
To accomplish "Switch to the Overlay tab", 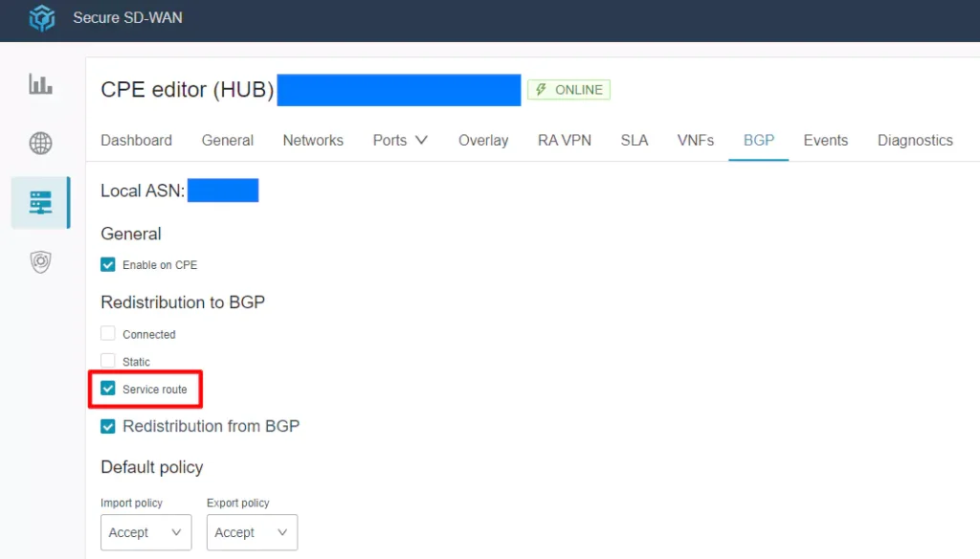I will [x=482, y=140].
